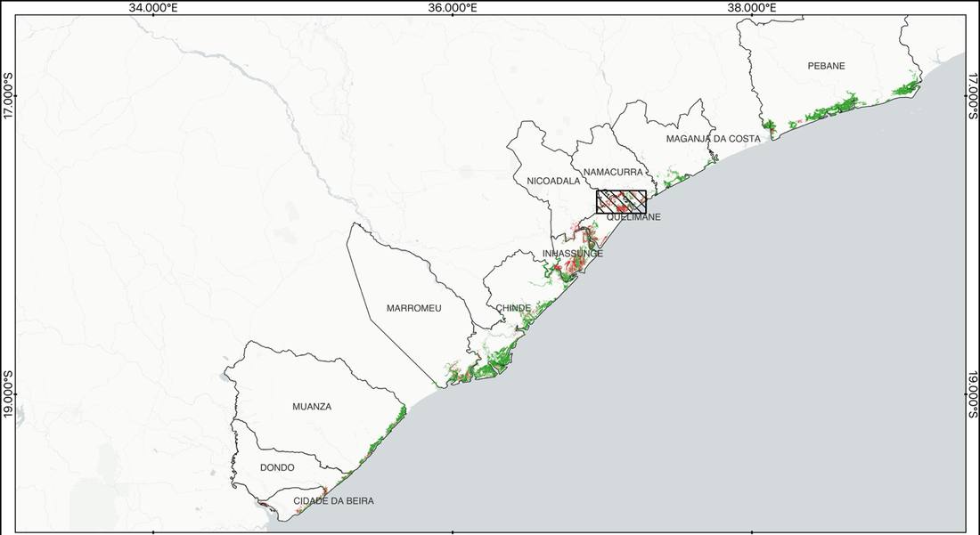Select the CHINDE district label
Screen dimensions: 980x535
(513, 308)
